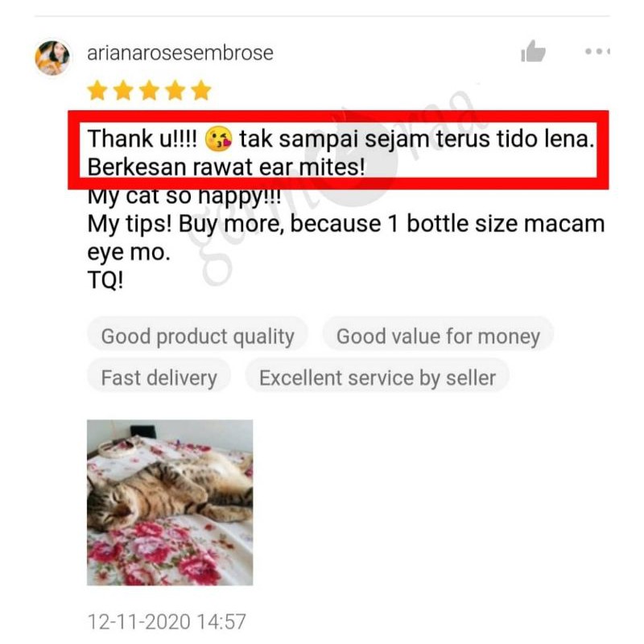Image resolution: width=644 pixels, height=644 pixels.
Task: Click the My tips! Buy more line
Action: click(x=346, y=225)
